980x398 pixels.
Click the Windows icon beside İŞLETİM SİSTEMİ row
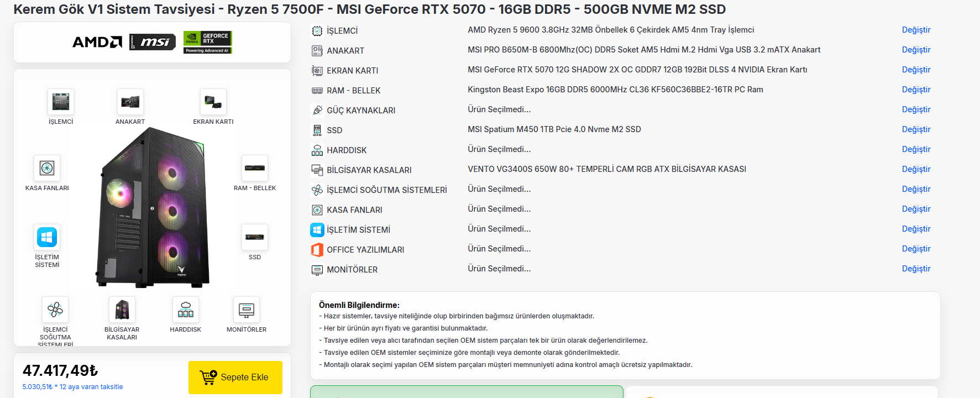[x=317, y=230]
